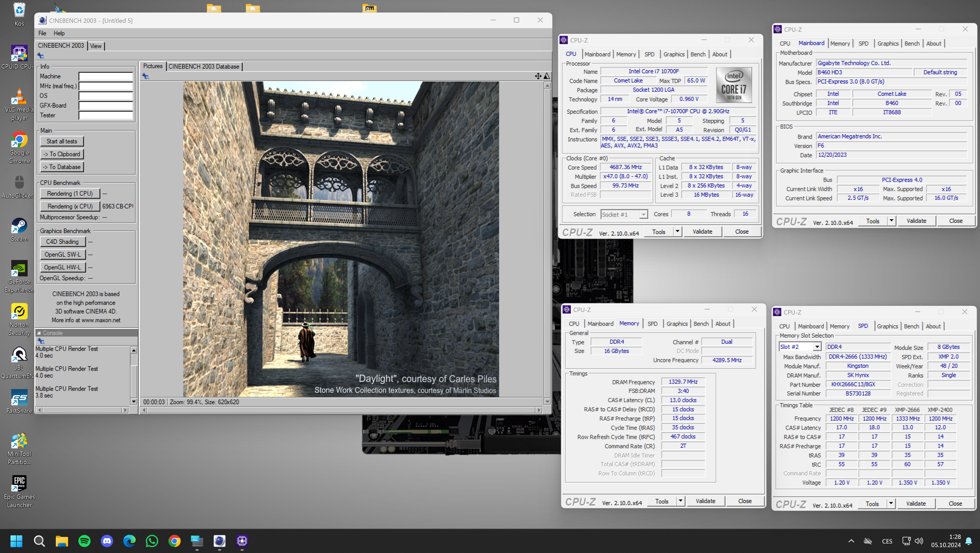This screenshot has width=980, height=553.
Task: Open MiniTool Partition desktop shortcut
Action: click(x=19, y=449)
